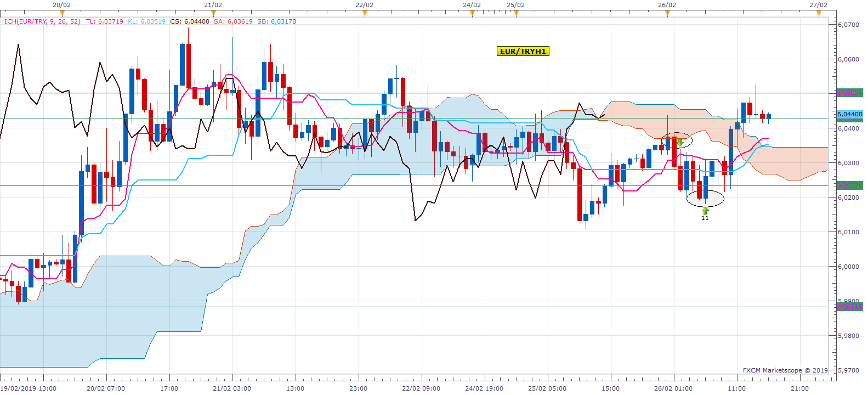Click the 5,9700 price axis label

[849, 370]
